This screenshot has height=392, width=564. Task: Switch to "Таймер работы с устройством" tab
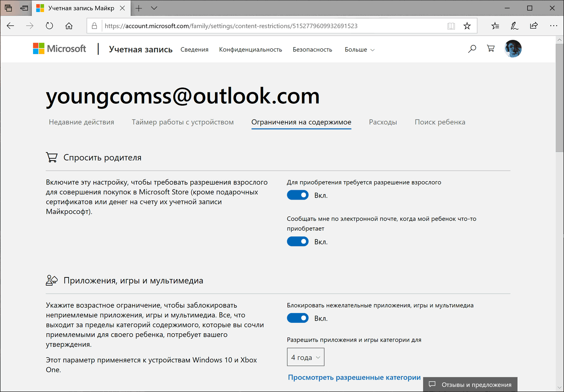pyautogui.click(x=183, y=122)
